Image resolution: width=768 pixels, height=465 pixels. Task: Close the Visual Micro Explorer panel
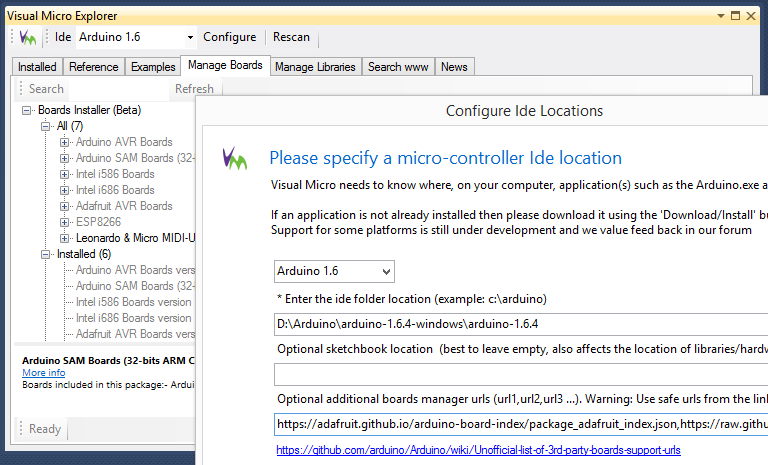(751, 16)
